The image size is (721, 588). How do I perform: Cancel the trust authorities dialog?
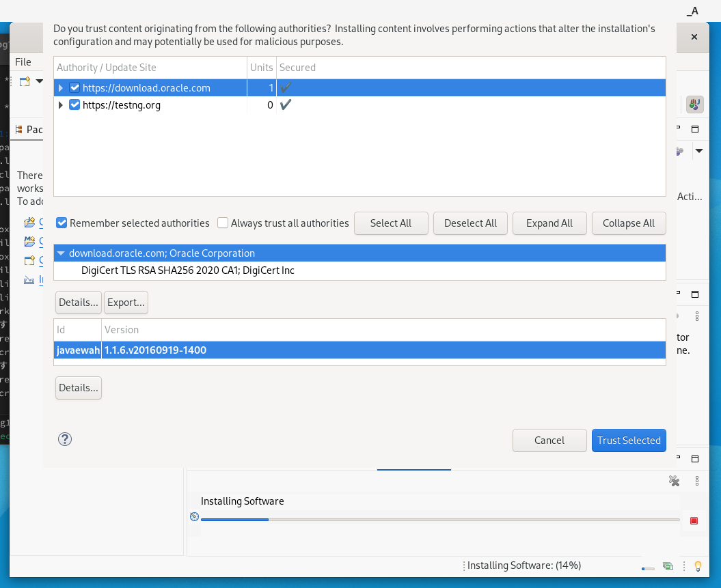549,440
